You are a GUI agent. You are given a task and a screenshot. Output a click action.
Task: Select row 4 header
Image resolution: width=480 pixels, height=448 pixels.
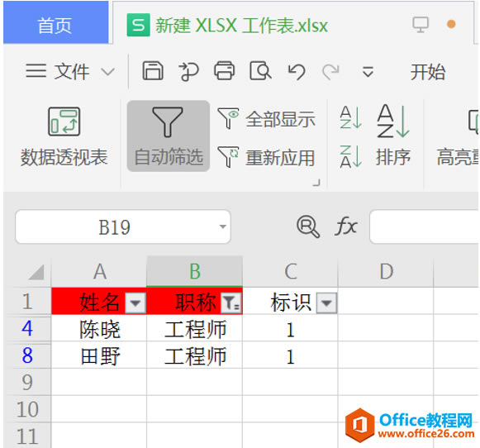point(27,328)
